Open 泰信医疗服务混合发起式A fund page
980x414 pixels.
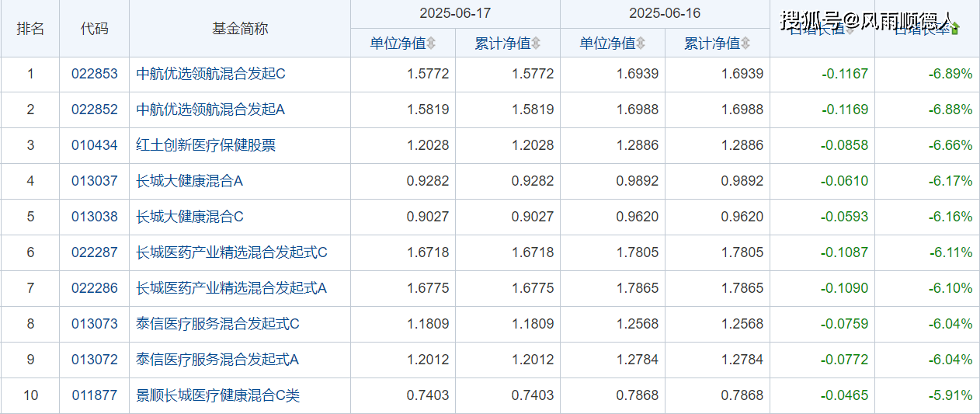pos(217,360)
